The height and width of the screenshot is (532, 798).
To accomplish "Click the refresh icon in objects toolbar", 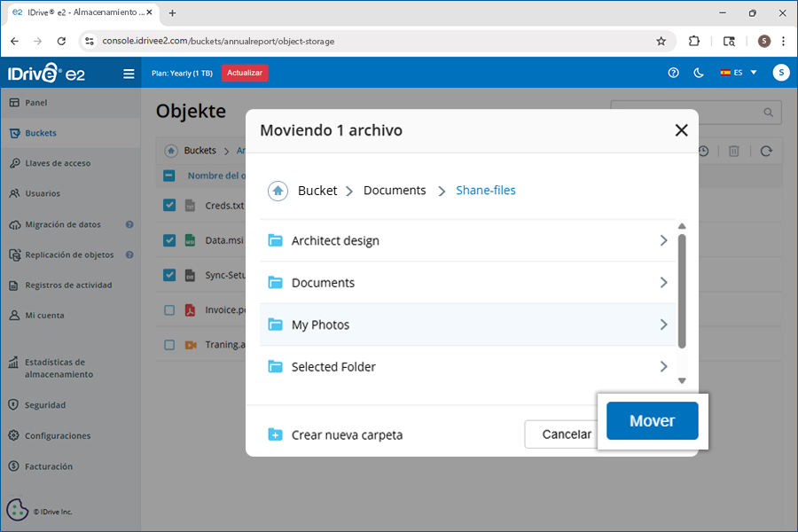I will (766, 152).
